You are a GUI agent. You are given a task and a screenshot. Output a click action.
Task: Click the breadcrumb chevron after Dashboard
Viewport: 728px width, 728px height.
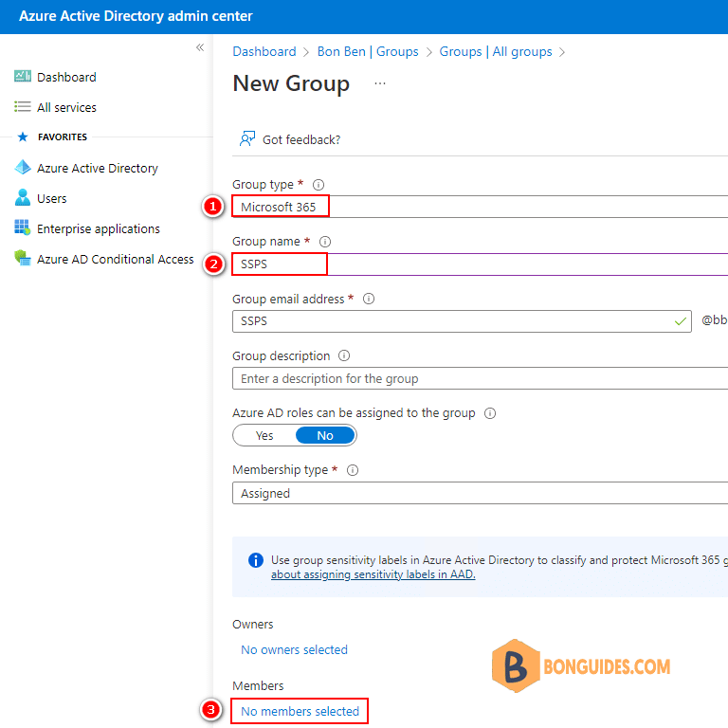(x=306, y=52)
